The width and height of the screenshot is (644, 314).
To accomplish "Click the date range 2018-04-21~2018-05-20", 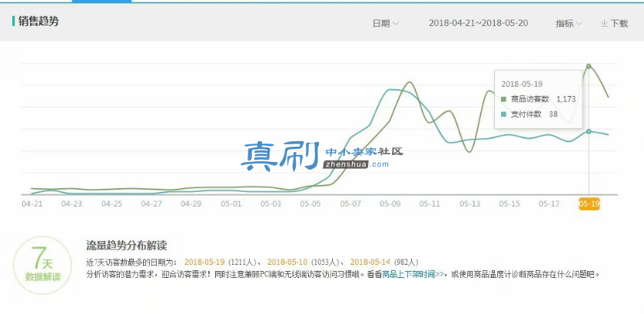I will pyautogui.click(x=479, y=23).
